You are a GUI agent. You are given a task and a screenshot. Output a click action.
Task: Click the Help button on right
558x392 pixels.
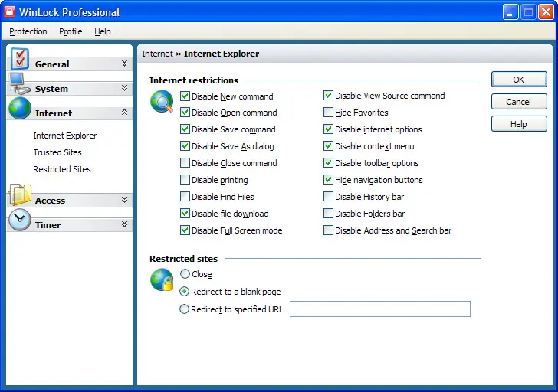pyautogui.click(x=519, y=124)
